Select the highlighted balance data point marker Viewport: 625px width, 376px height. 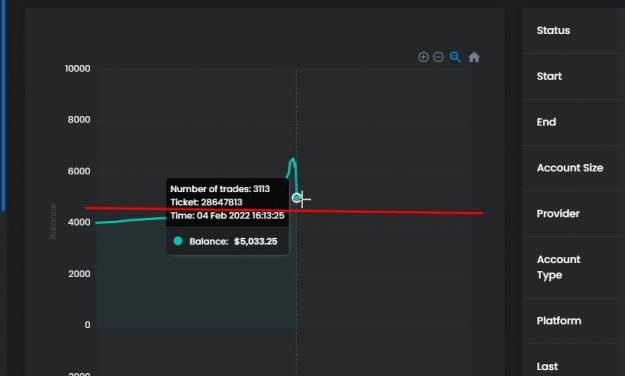pos(296,197)
